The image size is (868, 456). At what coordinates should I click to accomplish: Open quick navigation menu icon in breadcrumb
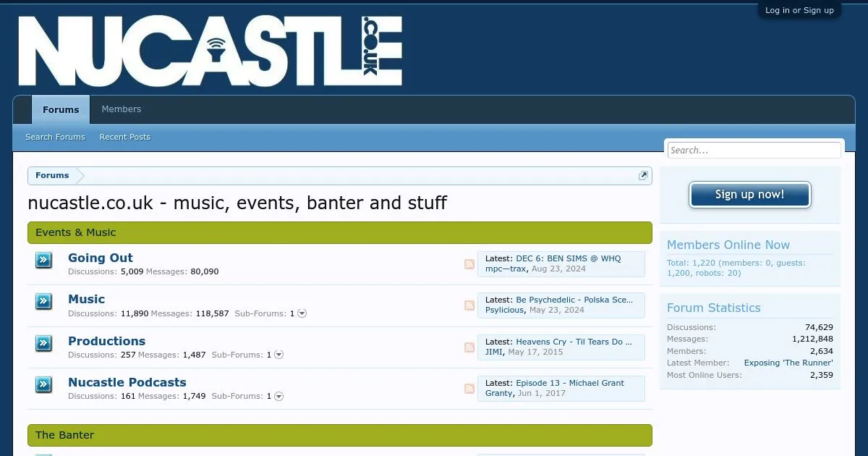643,176
